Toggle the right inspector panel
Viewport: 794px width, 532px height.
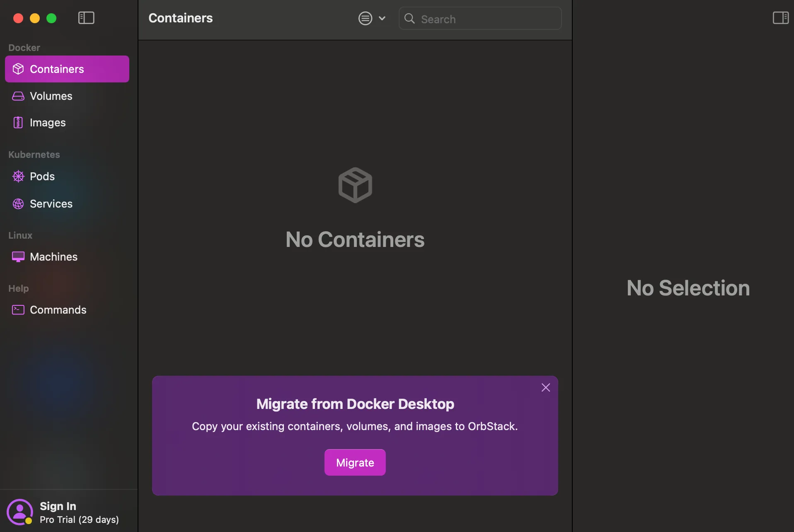[x=780, y=18]
